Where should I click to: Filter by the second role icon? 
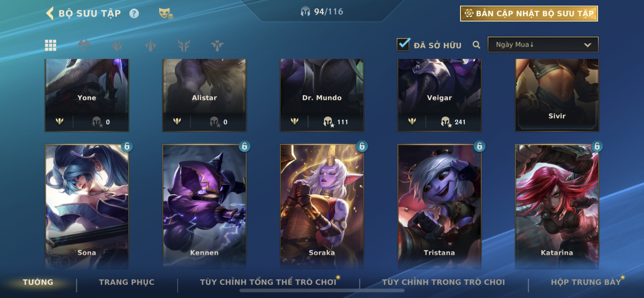point(117,45)
